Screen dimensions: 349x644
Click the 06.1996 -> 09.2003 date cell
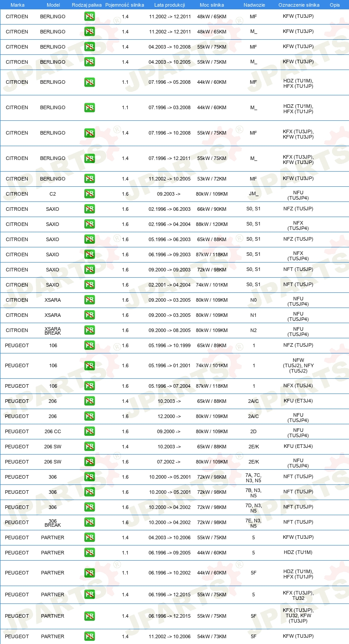click(x=170, y=254)
